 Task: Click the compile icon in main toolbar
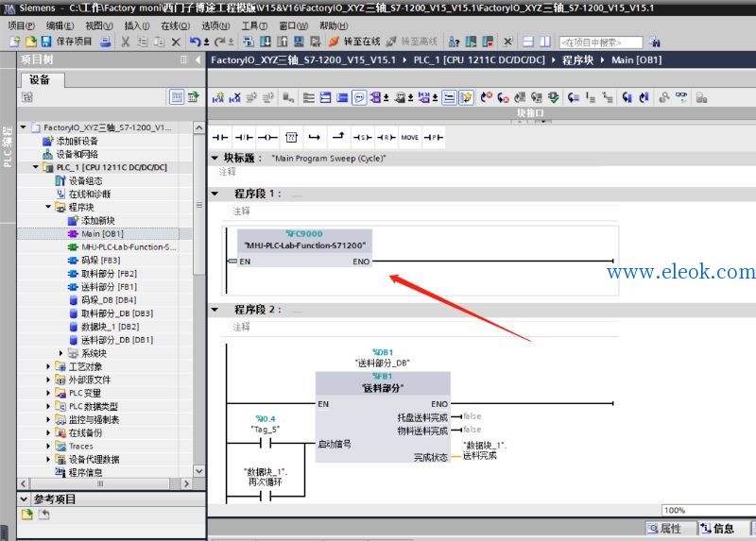point(249,42)
